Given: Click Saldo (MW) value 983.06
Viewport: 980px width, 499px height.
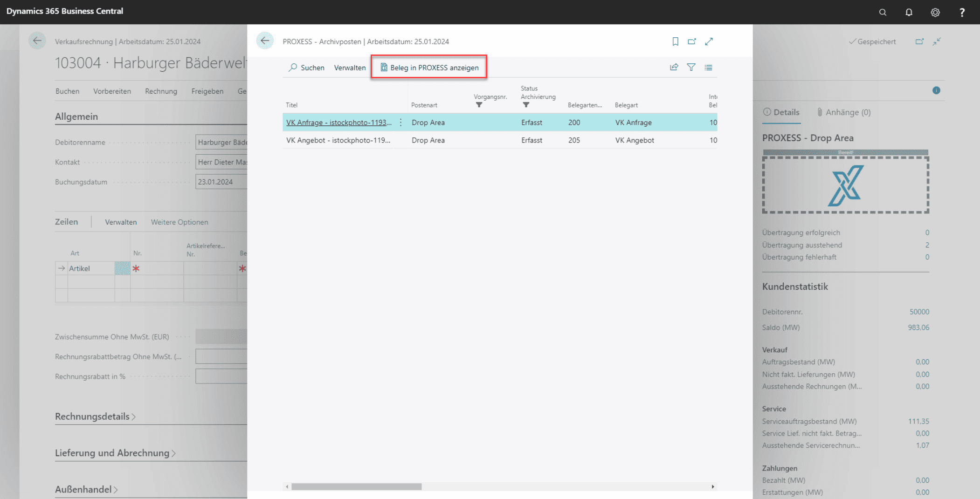Looking at the screenshot, I should coord(918,327).
